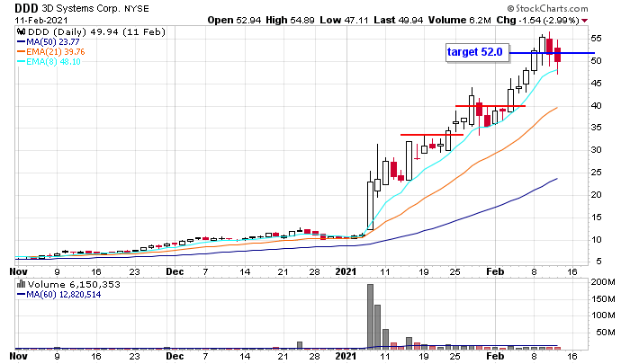Click the Feb label below the volume panel
This screenshot has height=364, width=630.
click(495, 357)
